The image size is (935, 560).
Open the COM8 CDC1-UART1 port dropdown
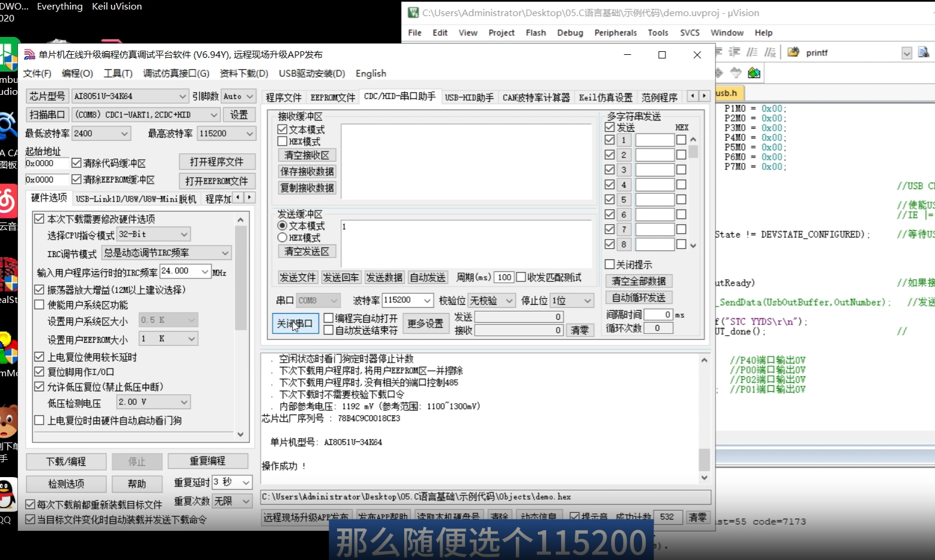tap(147, 115)
